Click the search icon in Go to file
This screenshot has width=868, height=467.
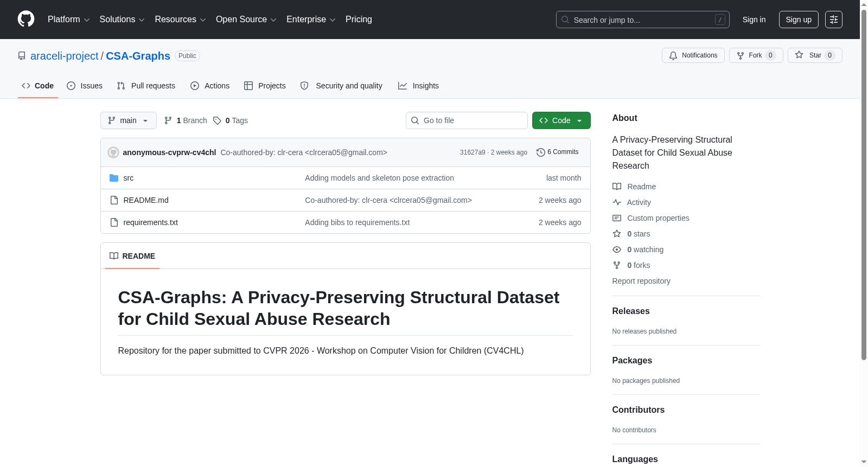415,120
